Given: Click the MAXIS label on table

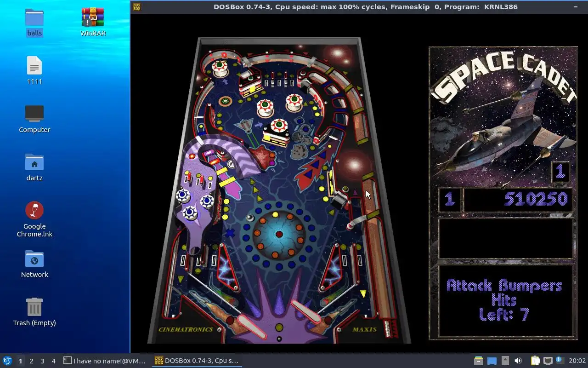Looking at the screenshot, I should pyautogui.click(x=364, y=329).
